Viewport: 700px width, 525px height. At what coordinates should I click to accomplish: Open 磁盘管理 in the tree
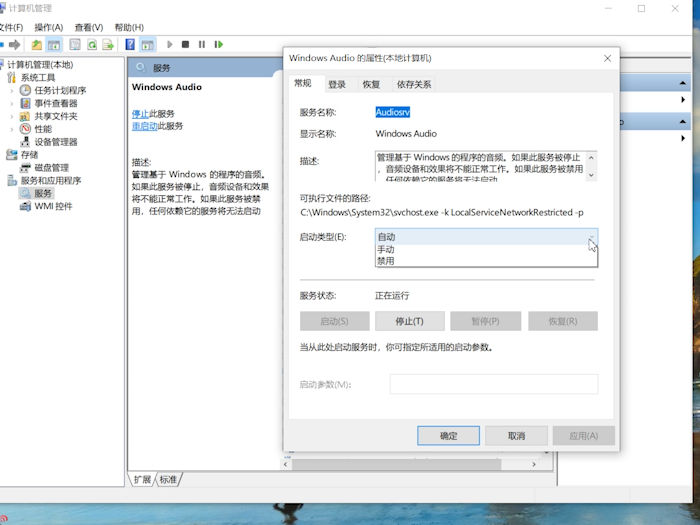[x=51, y=168]
